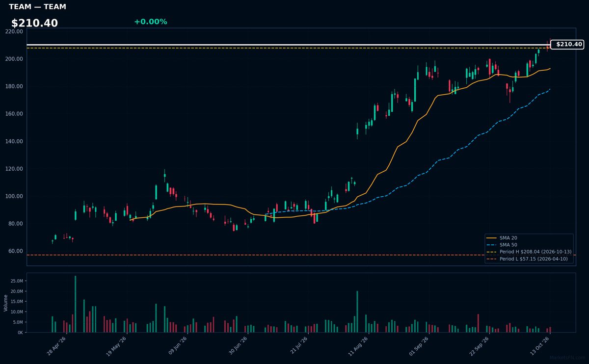Viewport: 589px width, 364px height.
Task: Click the 60.00 price axis label
Action: pyautogui.click(x=15, y=251)
